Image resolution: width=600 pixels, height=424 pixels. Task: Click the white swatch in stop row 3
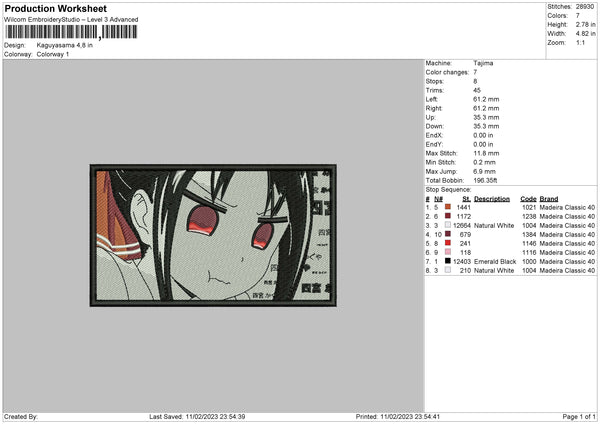point(448,225)
